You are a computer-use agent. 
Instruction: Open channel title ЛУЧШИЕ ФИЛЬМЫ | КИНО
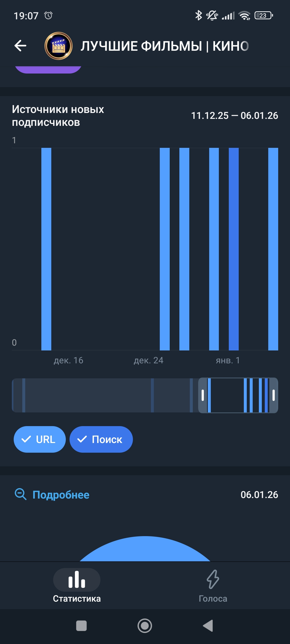click(x=165, y=46)
